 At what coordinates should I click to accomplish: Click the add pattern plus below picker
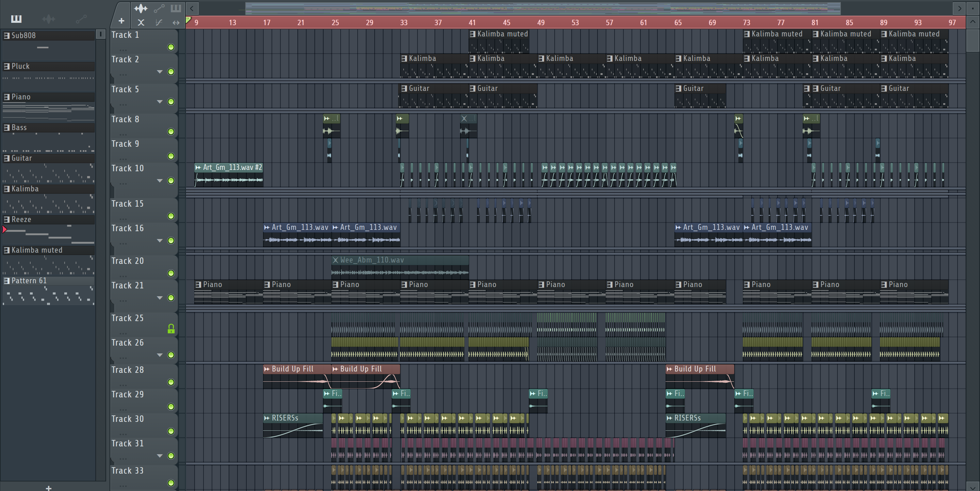[x=48, y=488]
